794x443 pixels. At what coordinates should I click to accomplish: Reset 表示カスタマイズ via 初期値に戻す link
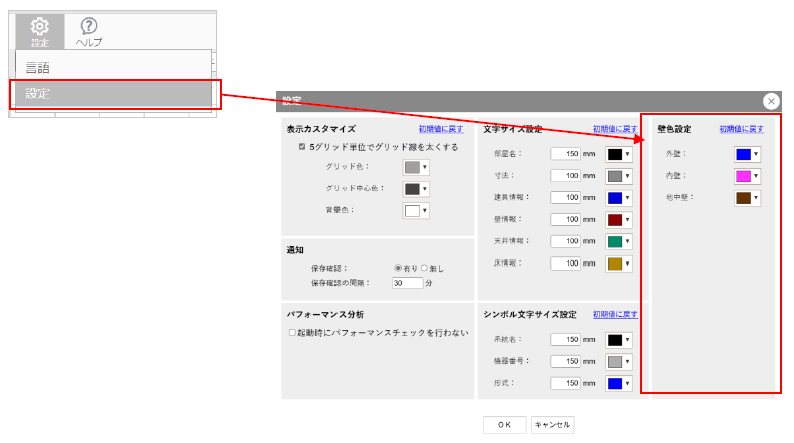coord(441,129)
